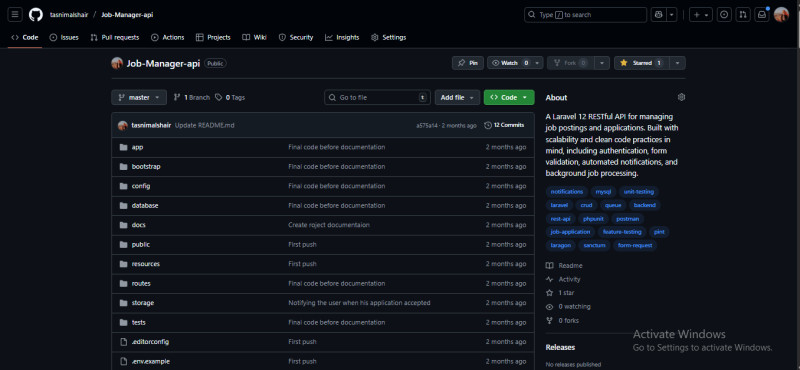Click the tasnimalshair breadcrumb link
Viewport: 800px width, 370px height.
pos(69,15)
